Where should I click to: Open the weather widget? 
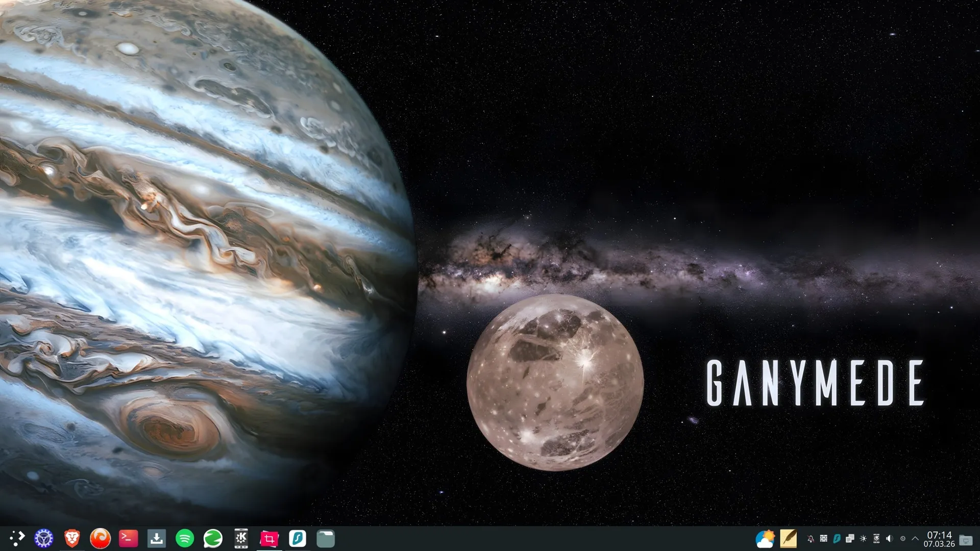[765, 538]
